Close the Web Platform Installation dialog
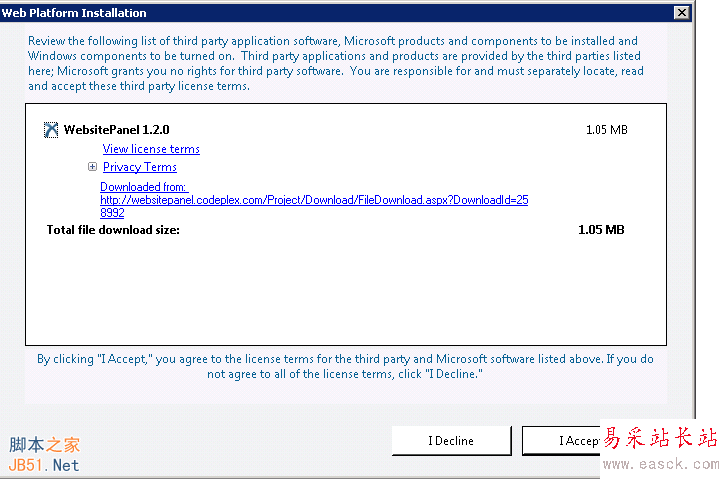Screen dimensions: 720x479 (x=681, y=13)
